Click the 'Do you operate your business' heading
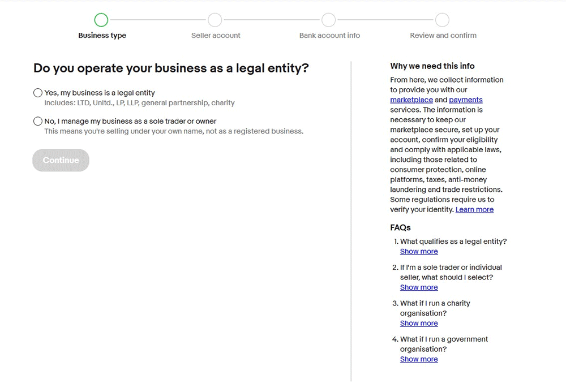This screenshot has width=566, height=392. point(171,68)
